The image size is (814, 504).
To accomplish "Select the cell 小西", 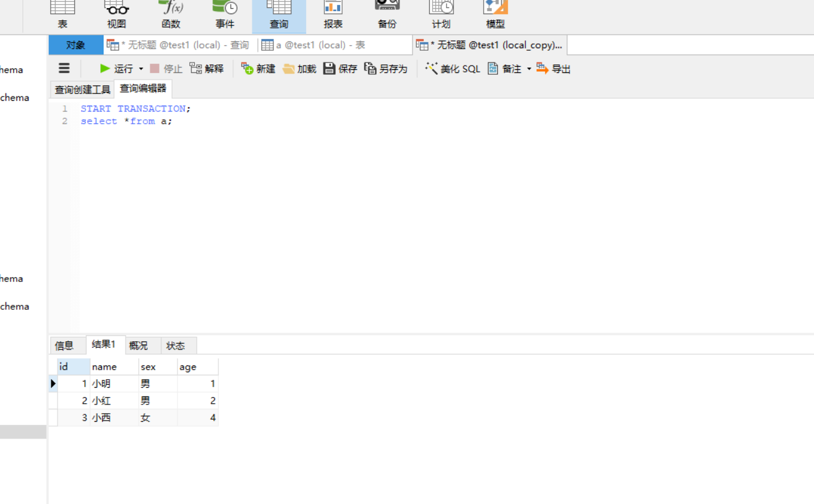I will (x=114, y=417).
